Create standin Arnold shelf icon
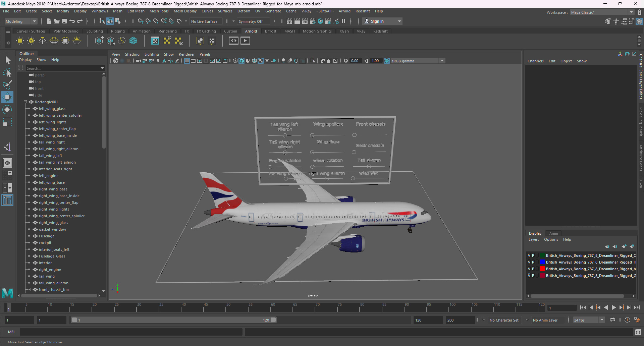The image size is (644, 346). pos(99,41)
